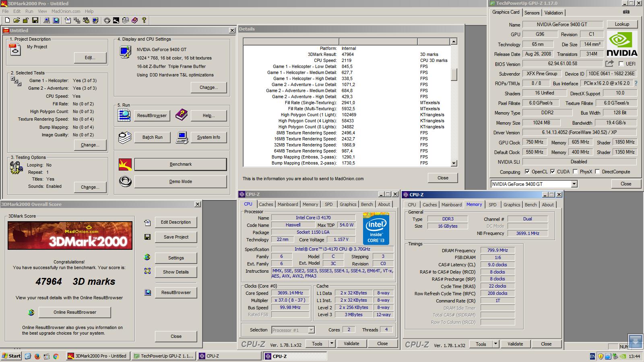Click the yellow question mark toolbar icon
The height and width of the screenshot is (362, 644).
(144, 20)
